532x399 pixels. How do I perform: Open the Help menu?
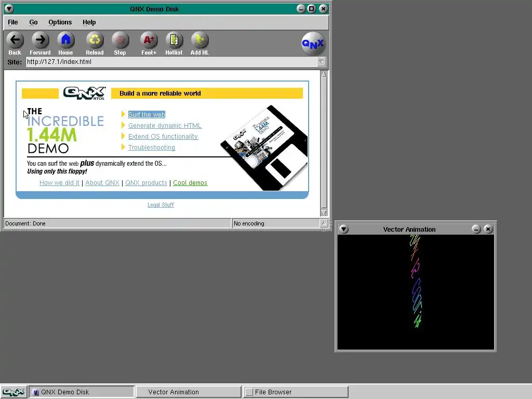click(89, 22)
